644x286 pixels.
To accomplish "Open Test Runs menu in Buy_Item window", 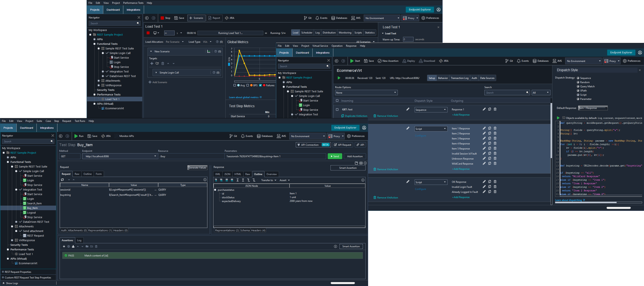I will (80, 121).
